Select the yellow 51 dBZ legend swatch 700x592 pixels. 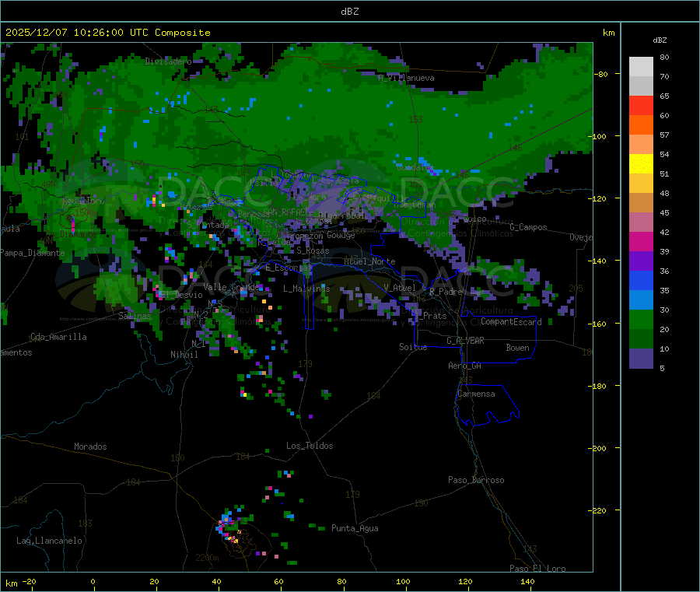[x=641, y=164]
